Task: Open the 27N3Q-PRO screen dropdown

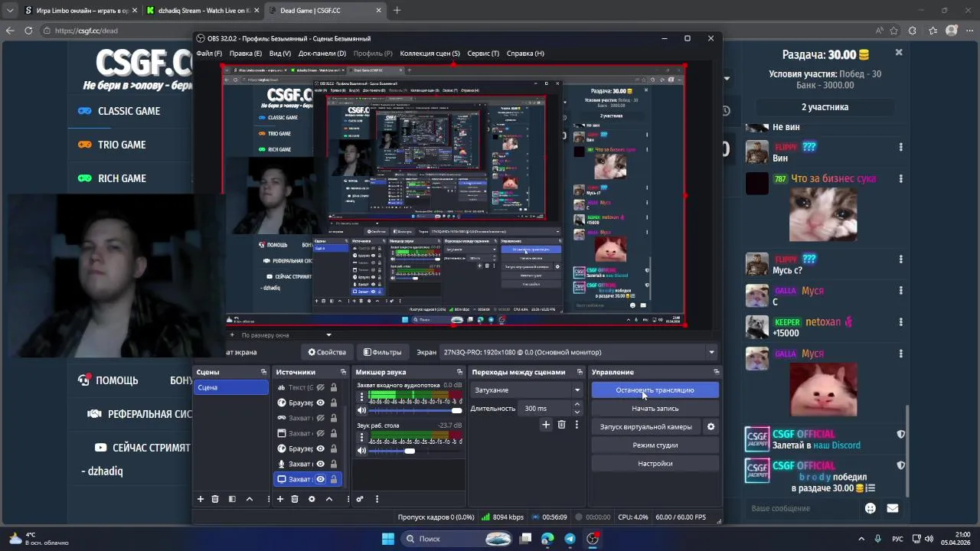Action: 579,352
